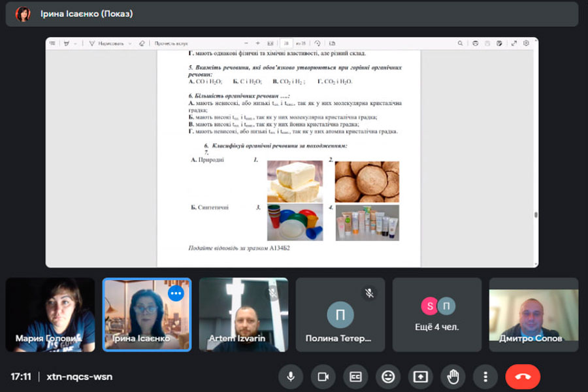Open the emoji reactions button

point(388,377)
